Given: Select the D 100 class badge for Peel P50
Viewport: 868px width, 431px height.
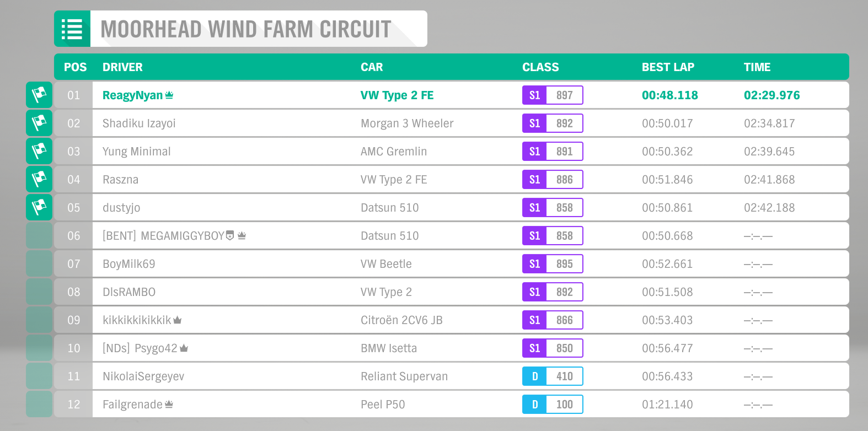Looking at the screenshot, I should click(553, 404).
